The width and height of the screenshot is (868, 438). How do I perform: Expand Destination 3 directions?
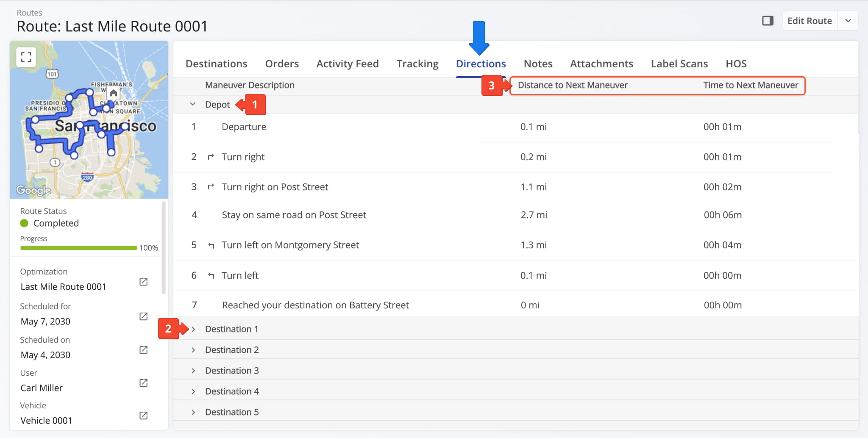click(193, 371)
